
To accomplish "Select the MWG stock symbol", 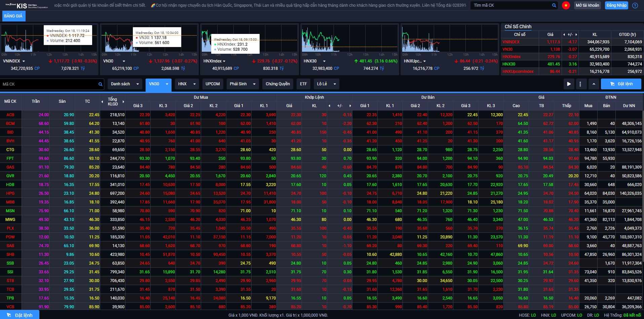I will click(x=10, y=220).
